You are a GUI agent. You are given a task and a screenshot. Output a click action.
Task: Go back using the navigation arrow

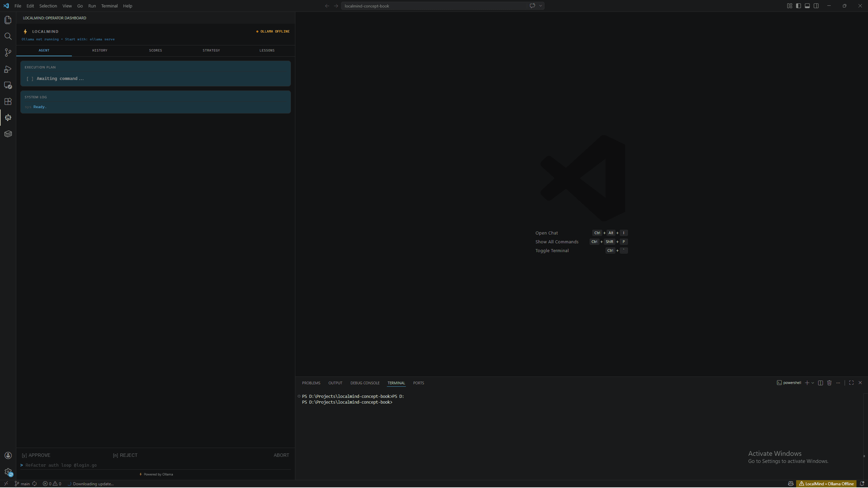[327, 6]
